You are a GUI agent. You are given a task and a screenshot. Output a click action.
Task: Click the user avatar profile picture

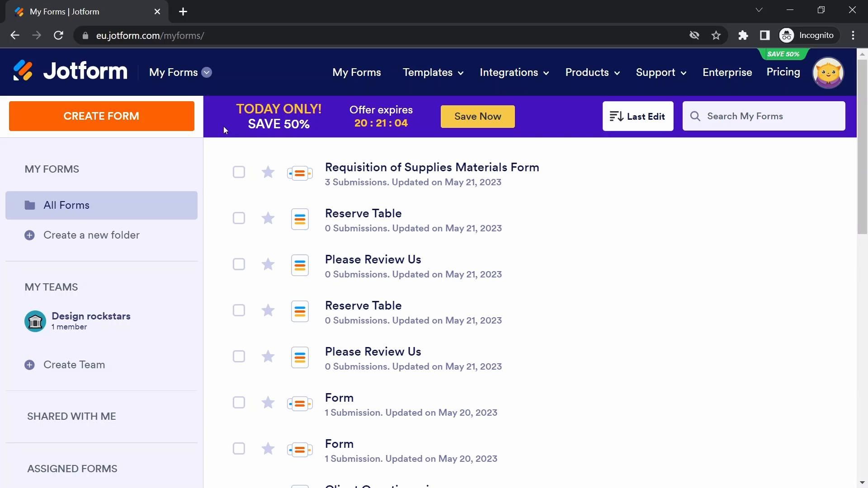click(x=828, y=72)
